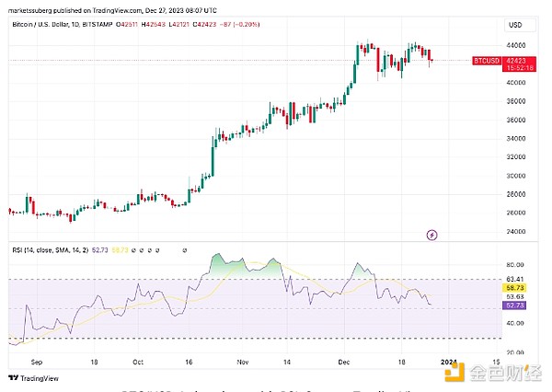The height and width of the screenshot is (392, 552).
Task: Click the TradingView logo at bottom left
Action: pyautogui.click(x=31, y=377)
